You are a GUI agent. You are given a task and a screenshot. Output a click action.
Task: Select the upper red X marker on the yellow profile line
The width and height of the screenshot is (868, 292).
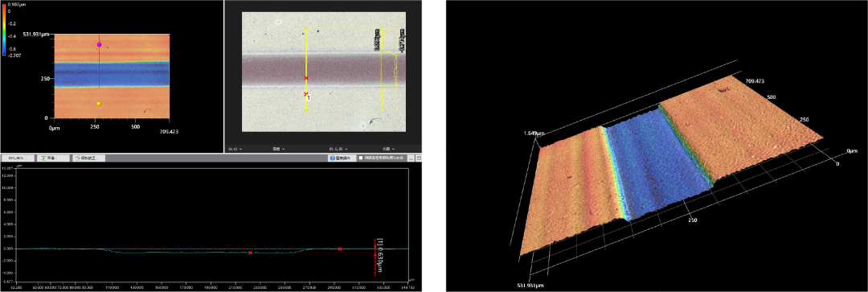pos(306,78)
